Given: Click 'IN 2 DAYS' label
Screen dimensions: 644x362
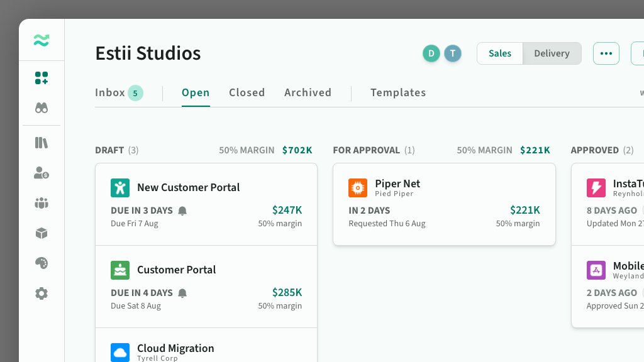Looking at the screenshot, I should (369, 211).
